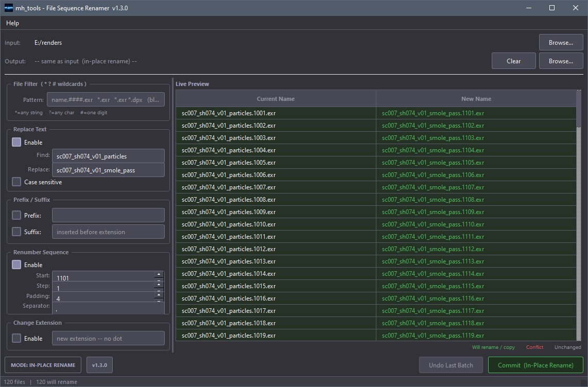
Task: Click the v1.3.0 version button
Action: 99,365
